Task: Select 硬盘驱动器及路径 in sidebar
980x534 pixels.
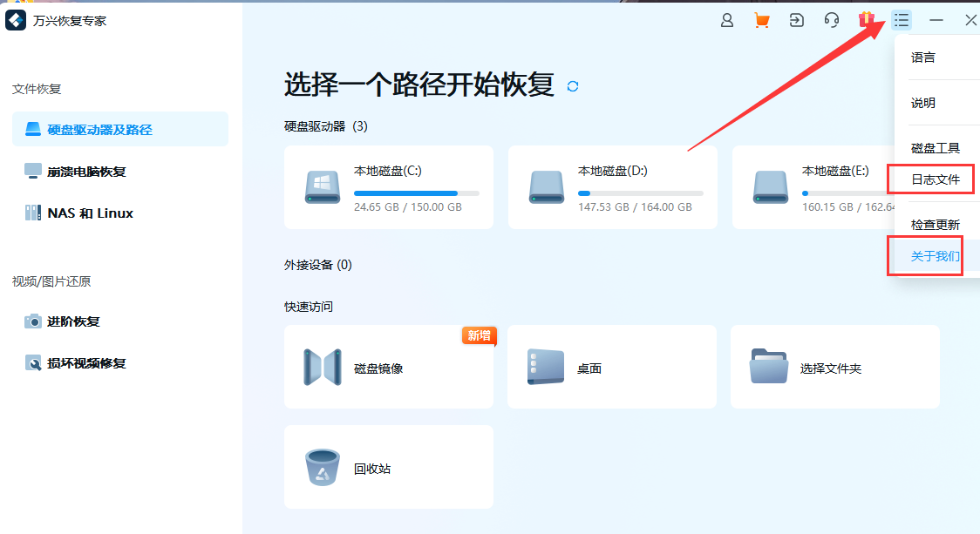Action: 120,129
